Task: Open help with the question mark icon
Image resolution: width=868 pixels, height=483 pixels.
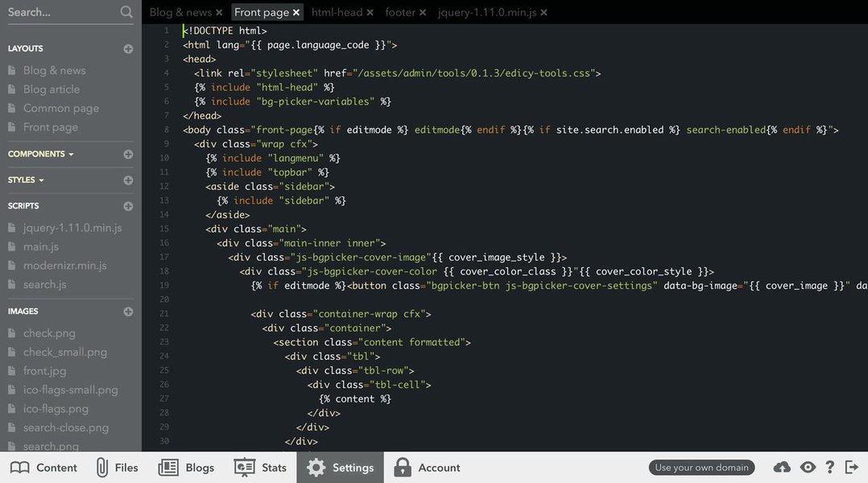Action: pos(829,467)
